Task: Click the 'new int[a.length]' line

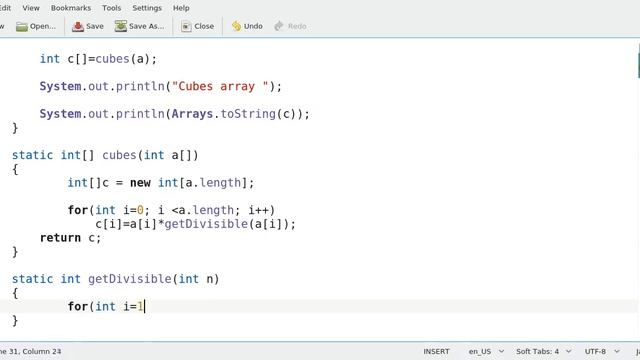Action: 161,183
